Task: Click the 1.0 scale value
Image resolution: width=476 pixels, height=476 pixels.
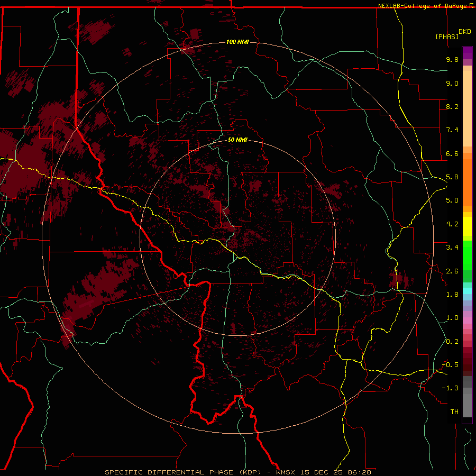Action: [x=452, y=318]
